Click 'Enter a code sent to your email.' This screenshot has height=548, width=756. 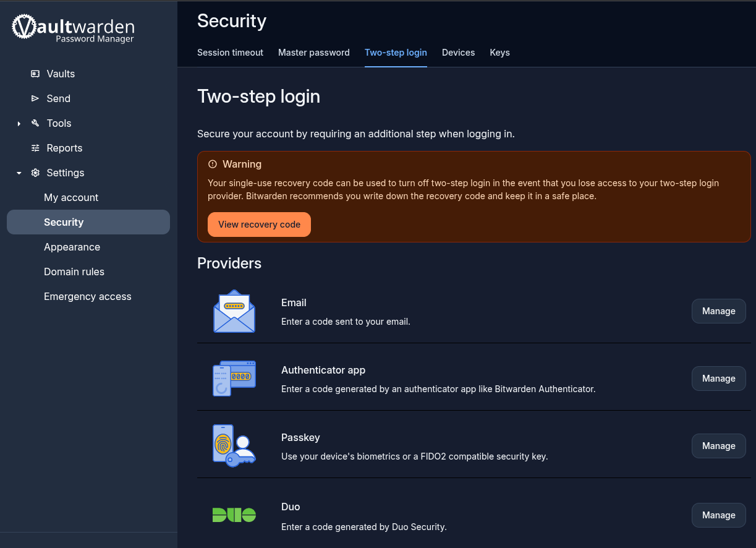[346, 322]
